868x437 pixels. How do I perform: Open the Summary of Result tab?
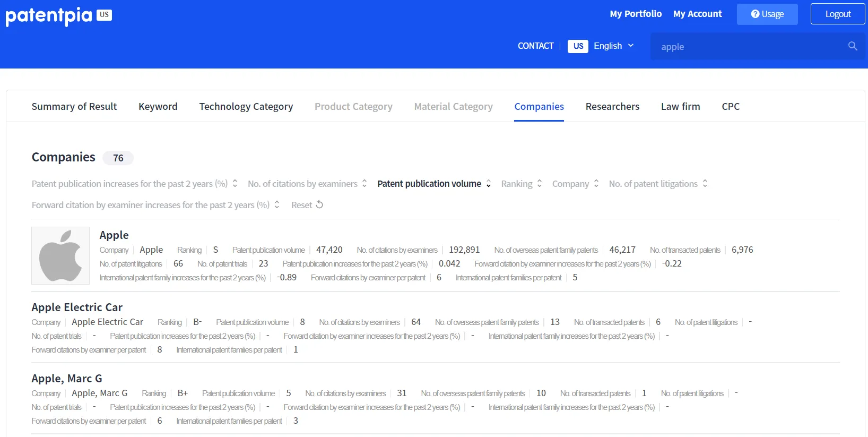click(x=74, y=107)
